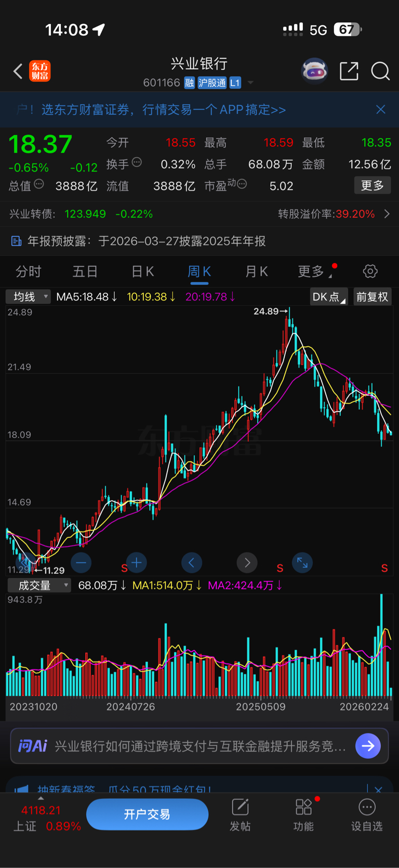This screenshot has width=399, height=868.
Task: Toggle the DK点 signal button
Action: (328, 297)
